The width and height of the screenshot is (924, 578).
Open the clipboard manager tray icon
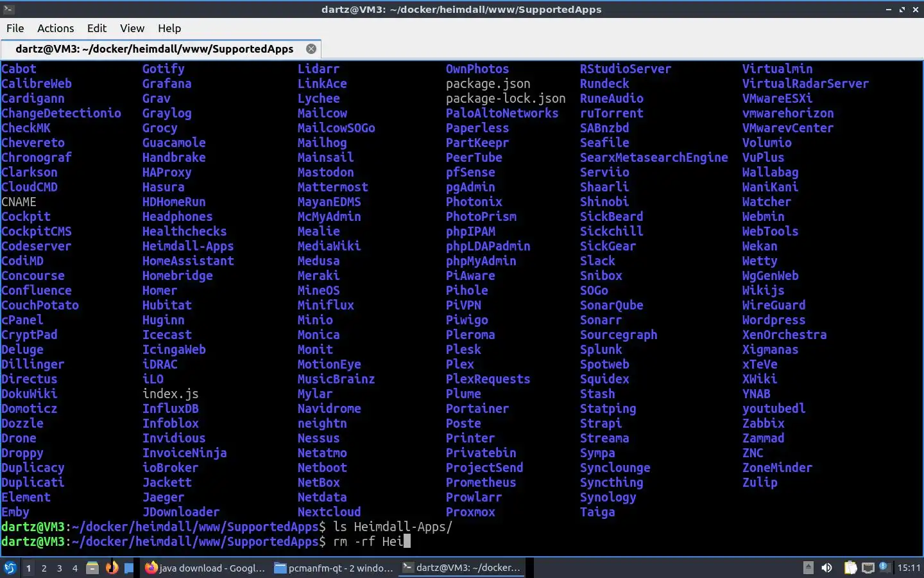tap(850, 568)
